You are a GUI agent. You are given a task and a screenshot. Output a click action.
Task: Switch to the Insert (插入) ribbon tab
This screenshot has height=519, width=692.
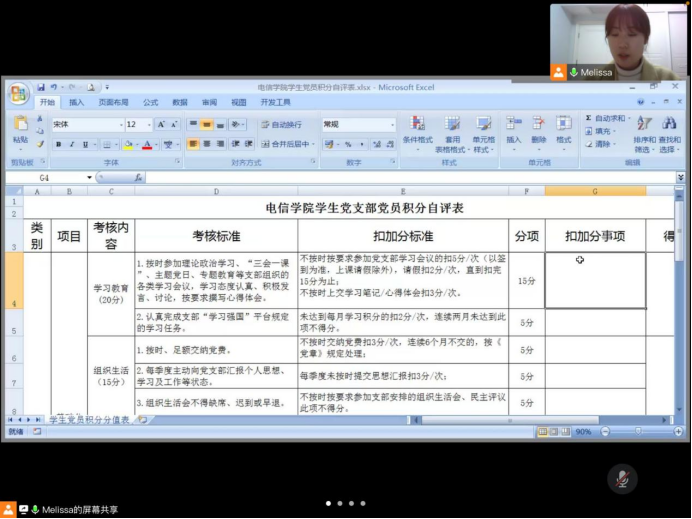[77, 102]
